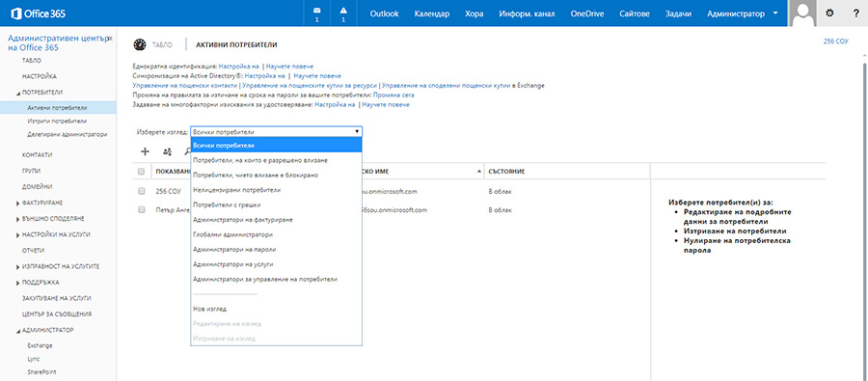Open Exchange under АДМИНИСТРАТОР
This screenshot has height=381, width=868.
[40, 345]
